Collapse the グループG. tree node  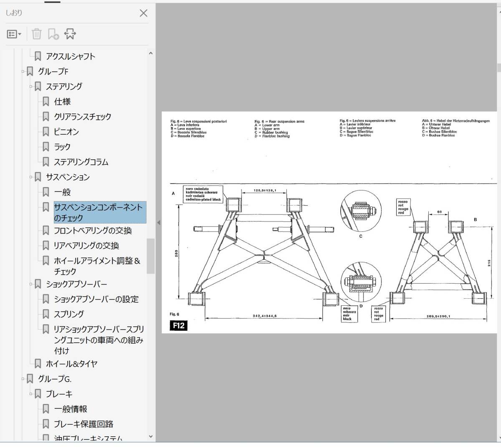coord(23,379)
